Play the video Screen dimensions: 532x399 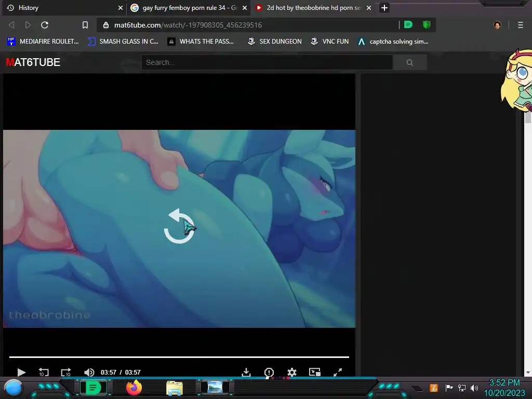coord(21,372)
